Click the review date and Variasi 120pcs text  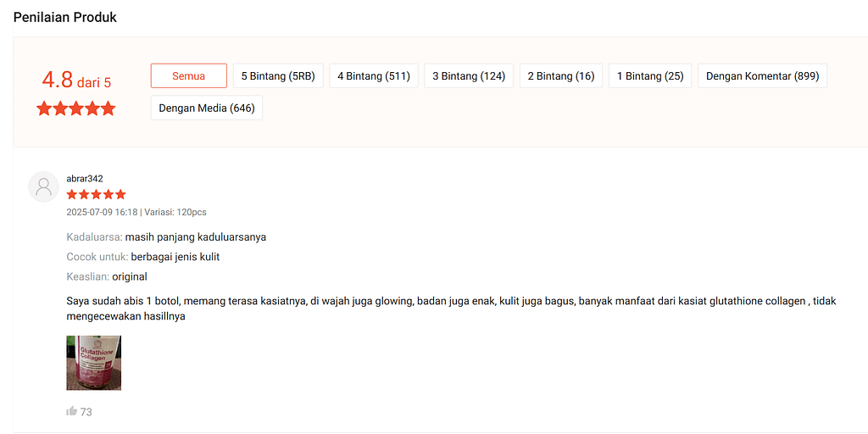point(136,212)
